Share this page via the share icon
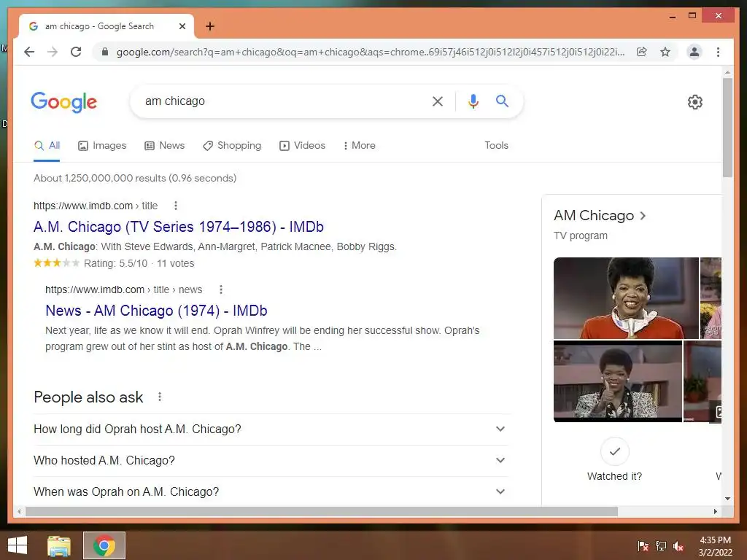Viewport: 747px width, 560px height. click(x=642, y=52)
